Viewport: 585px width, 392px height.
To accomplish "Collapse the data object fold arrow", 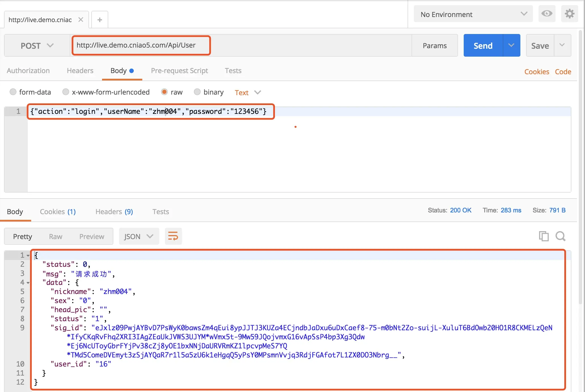I will pos(28,283).
